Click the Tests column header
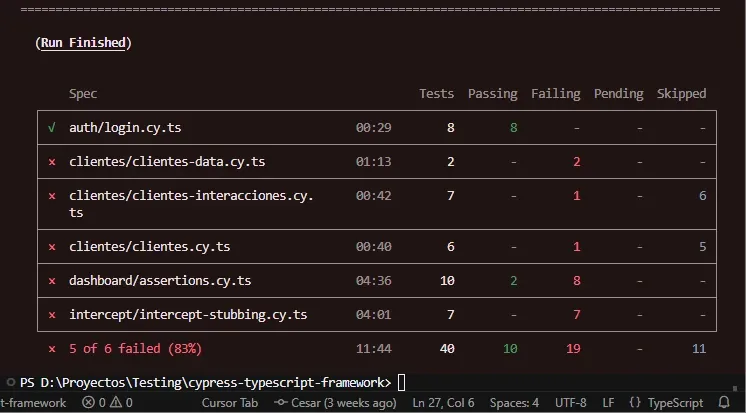 (436, 94)
